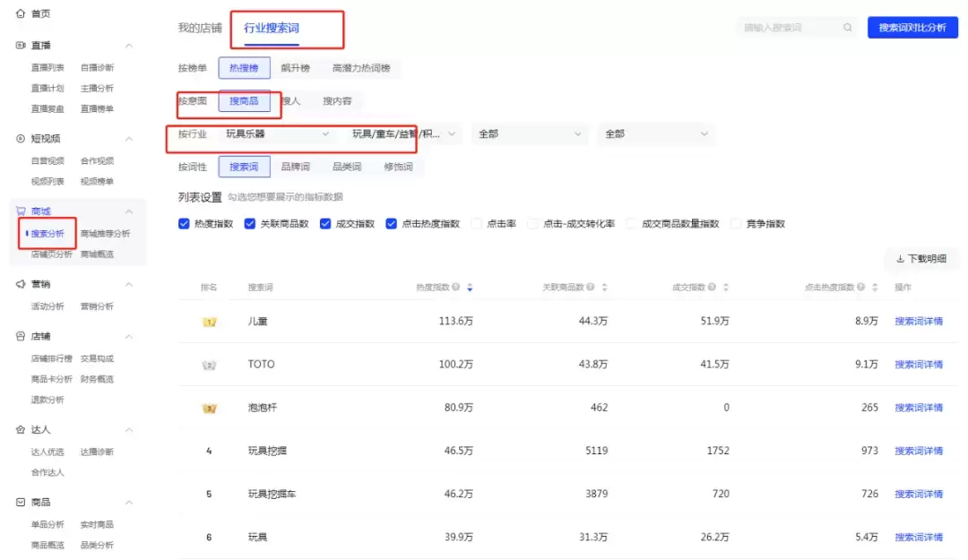Open the 玩具/童车/益智 subcategory dropdown
The width and height of the screenshot is (968, 560).
click(x=404, y=134)
